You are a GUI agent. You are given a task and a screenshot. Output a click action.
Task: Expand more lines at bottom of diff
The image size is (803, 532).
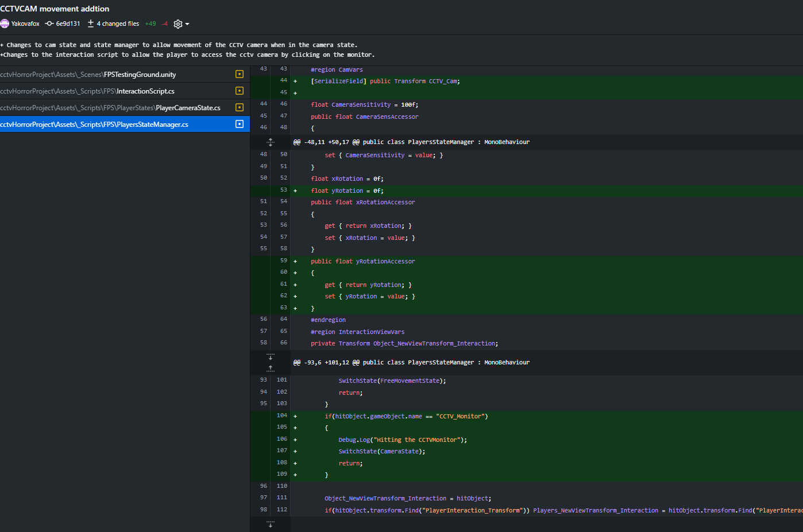click(271, 525)
